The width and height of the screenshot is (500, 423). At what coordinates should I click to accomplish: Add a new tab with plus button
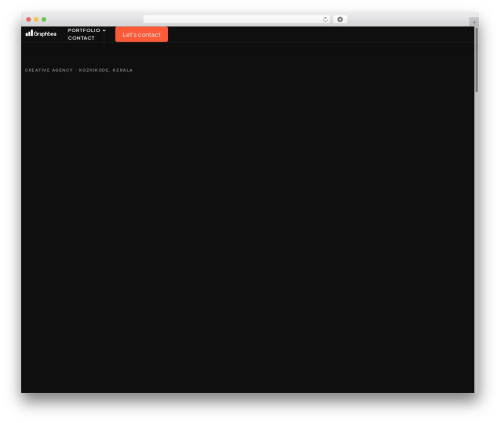(x=474, y=22)
